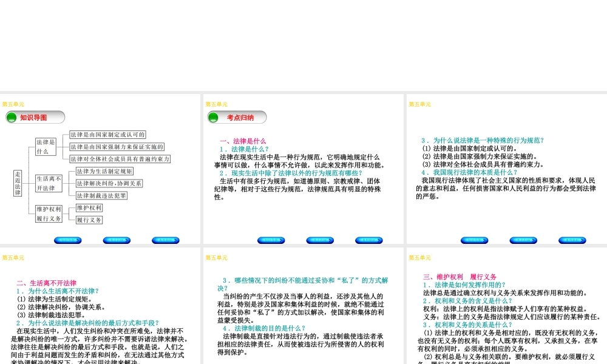
Task: Click the green circle beside 知识导图
Action: 12,117
